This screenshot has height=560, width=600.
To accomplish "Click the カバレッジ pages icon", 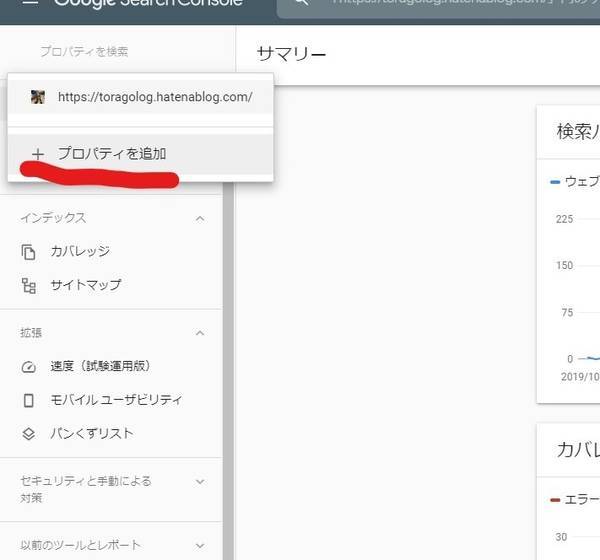I will click(x=28, y=252).
